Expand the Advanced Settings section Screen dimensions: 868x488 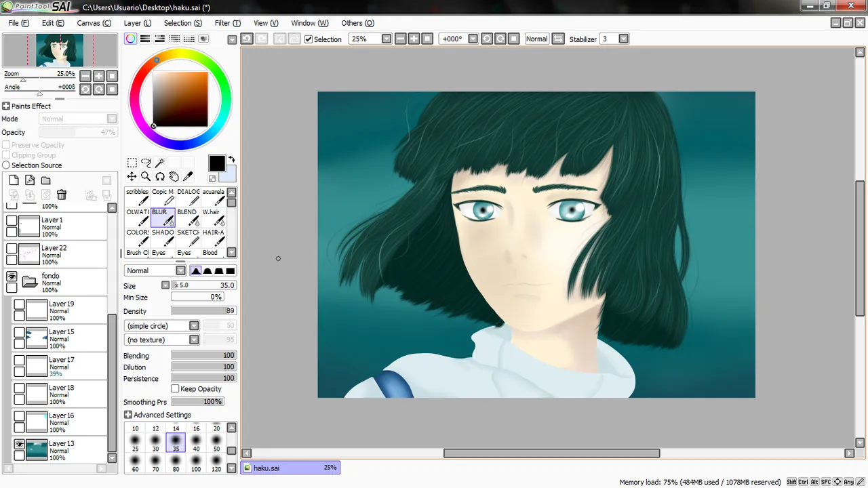(x=128, y=415)
